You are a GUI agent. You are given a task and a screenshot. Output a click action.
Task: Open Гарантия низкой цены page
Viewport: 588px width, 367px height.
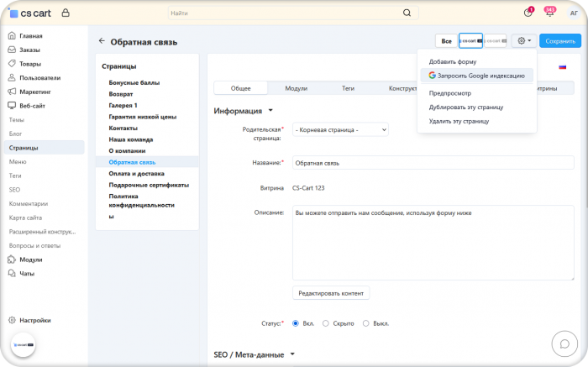(x=143, y=117)
